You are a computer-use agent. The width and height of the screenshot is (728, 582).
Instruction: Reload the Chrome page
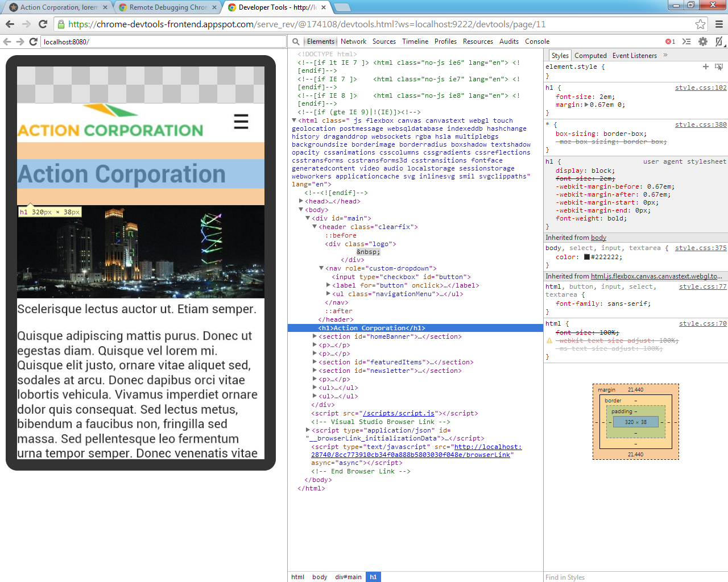(43, 24)
